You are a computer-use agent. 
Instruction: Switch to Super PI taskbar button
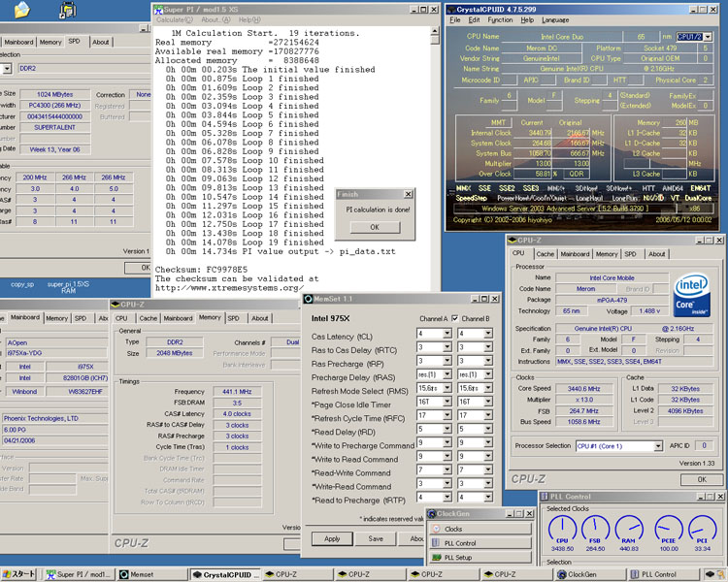coord(78,574)
